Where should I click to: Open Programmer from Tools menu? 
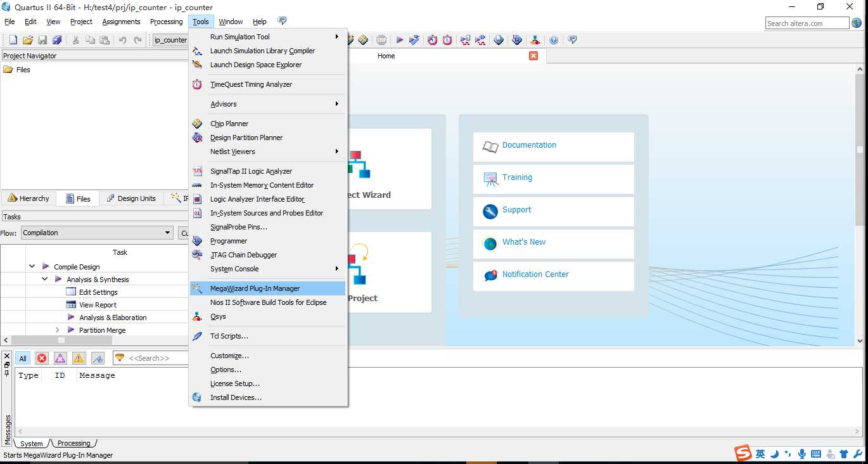[269, 241]
